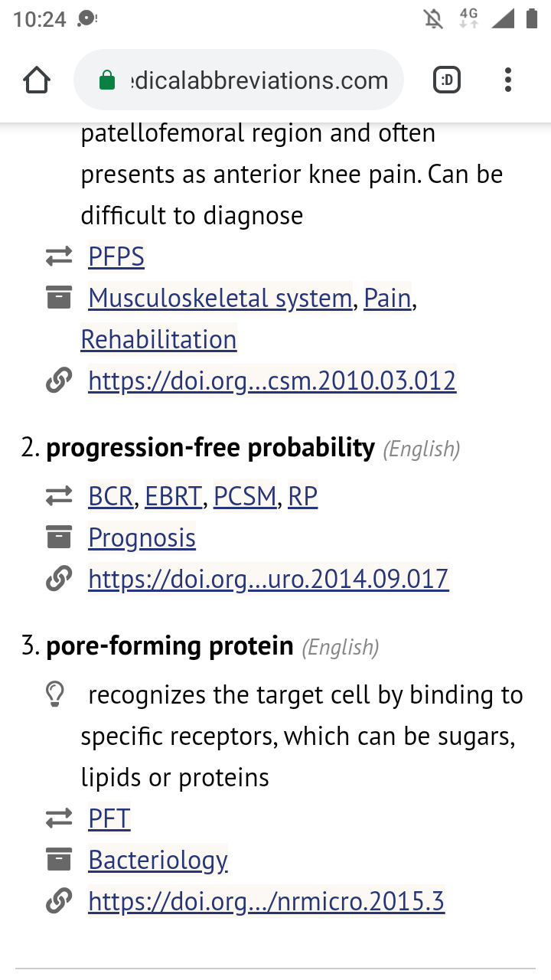Tap the green padlock security icon
The width and height of the screenshot is (551, 980).
tap(107, 80)
